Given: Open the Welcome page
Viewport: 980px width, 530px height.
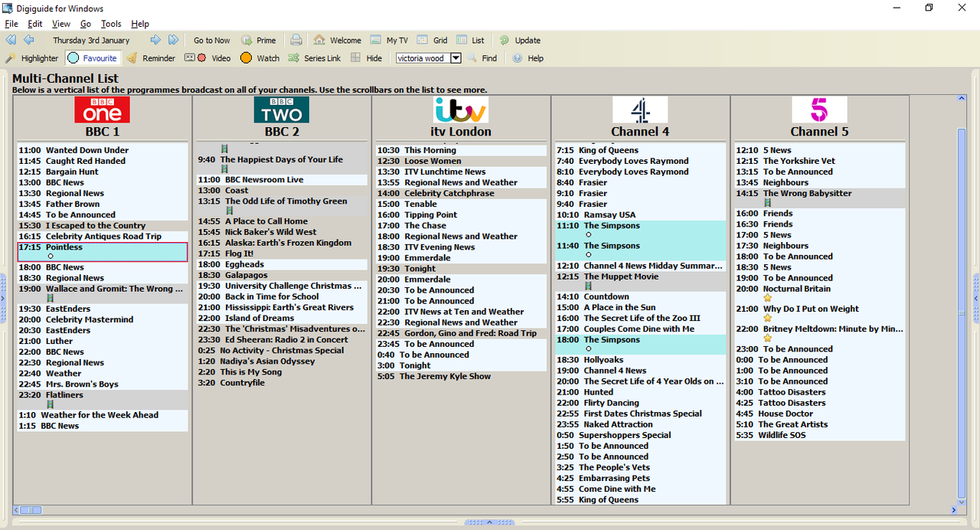Looking at the screenshot, I should [x=337, y=41].
